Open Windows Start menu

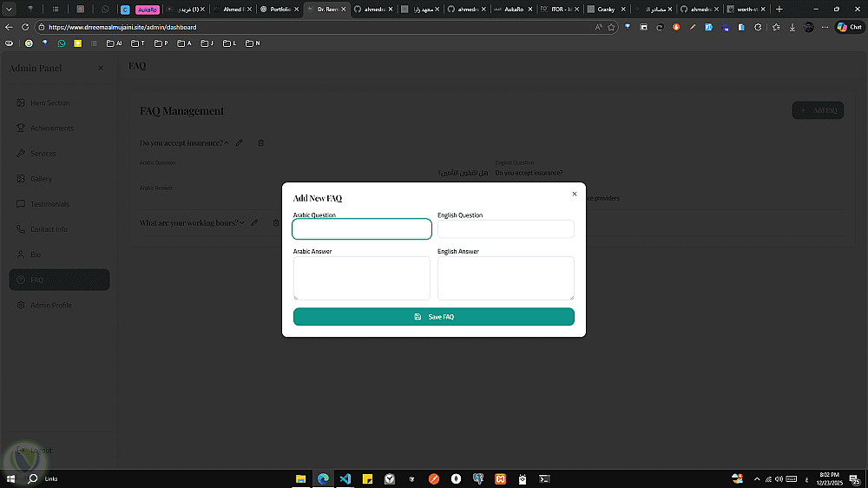click(x=10, y=478)
